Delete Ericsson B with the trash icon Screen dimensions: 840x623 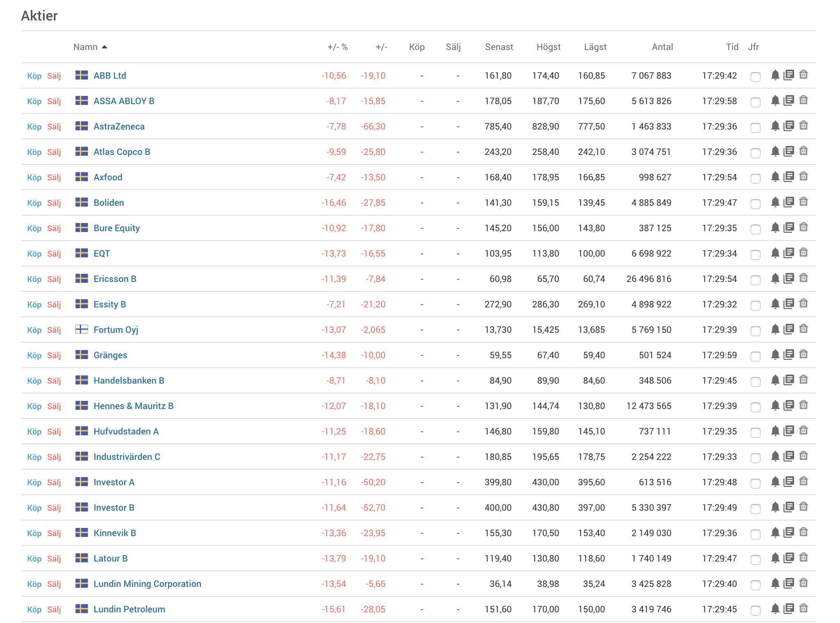(x=804, y=278)
